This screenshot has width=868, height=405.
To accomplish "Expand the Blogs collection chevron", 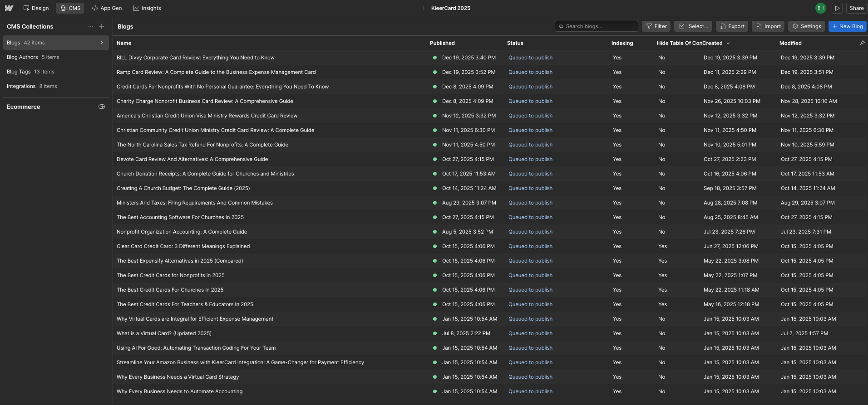I will coord(101,43).
